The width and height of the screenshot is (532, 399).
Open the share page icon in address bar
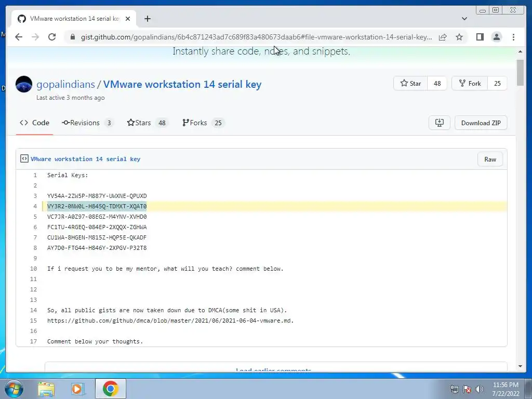(443, 37)
